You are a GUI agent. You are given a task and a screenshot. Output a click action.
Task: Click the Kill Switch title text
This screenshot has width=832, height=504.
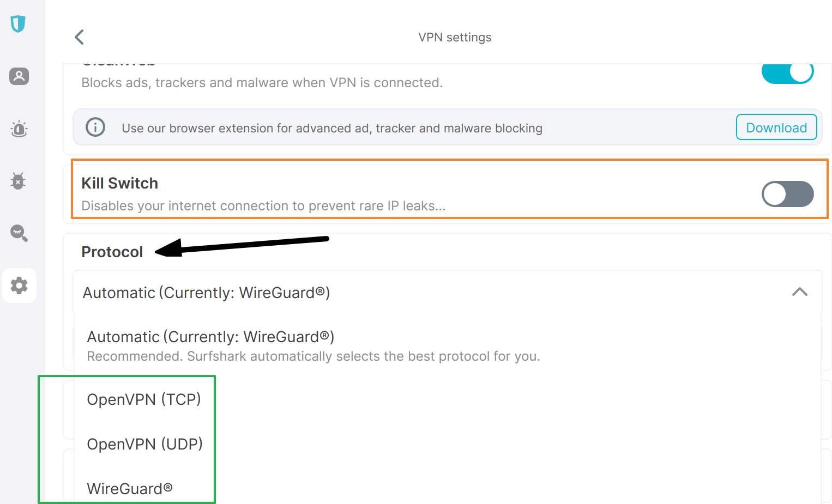pyautogui.click(x=120, y=183)
